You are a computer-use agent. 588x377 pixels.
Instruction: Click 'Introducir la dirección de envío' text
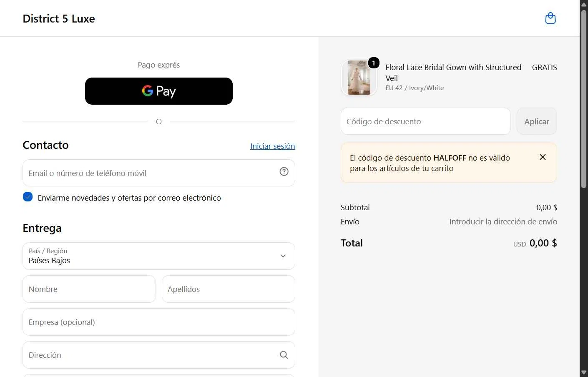tap(503, 221)
